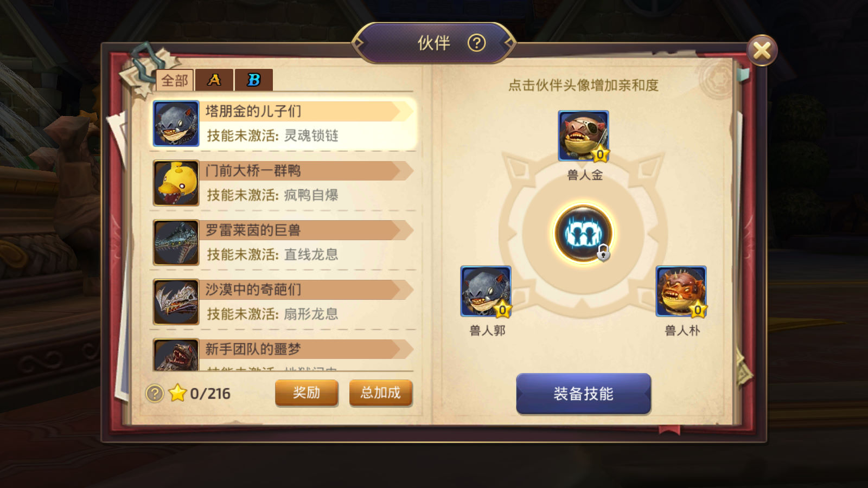Viewport: 868px width, 488px height.
Task: Click the question mark beside star count
Action: click(155, 393)
